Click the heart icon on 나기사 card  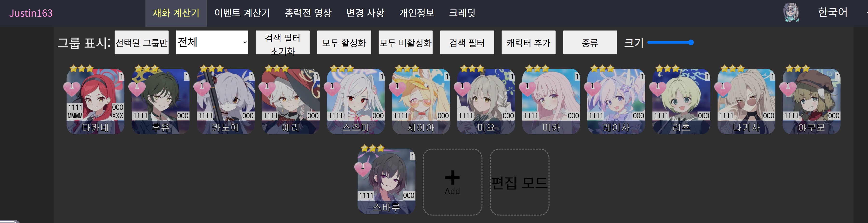[723, 88]
